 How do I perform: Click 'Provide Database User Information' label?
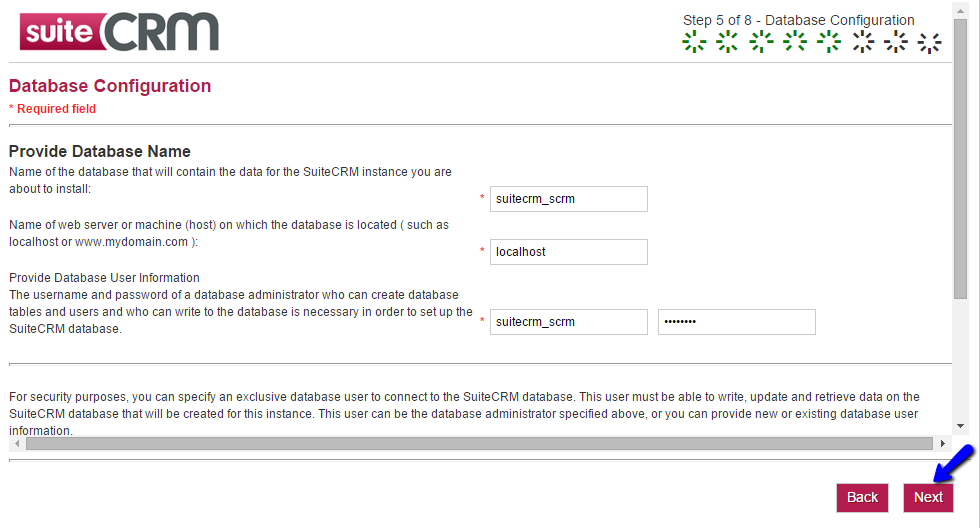coord(104,277)
